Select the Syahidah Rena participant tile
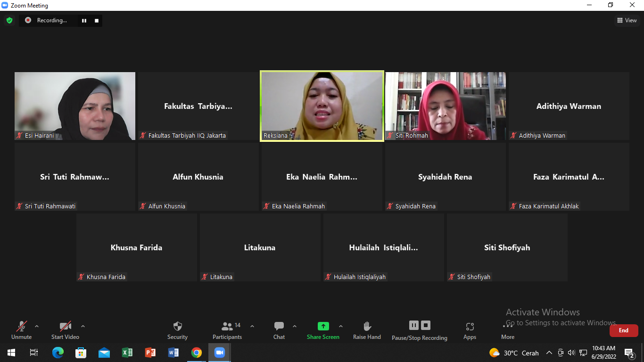Screen dimensions: 644x362 pos(446,177)
